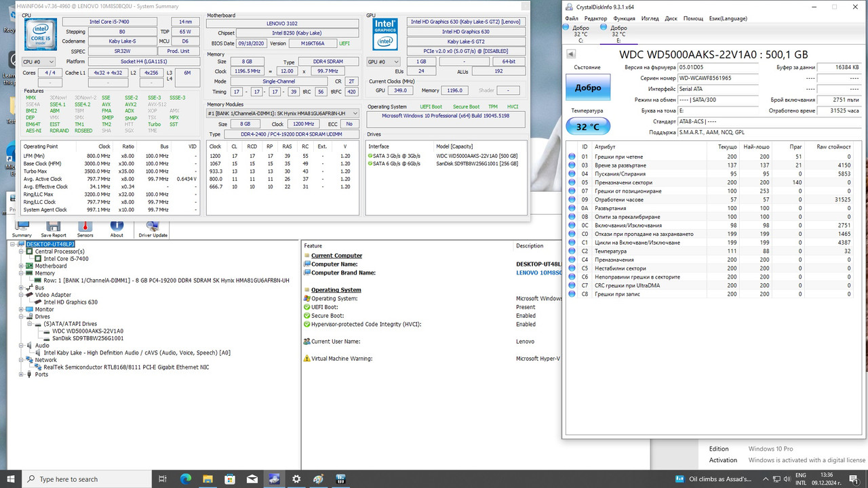Viewport: 868px width, 488px height.
Task: Click the LENOVO 10M8S0 computer brand link
Action: 538,272
